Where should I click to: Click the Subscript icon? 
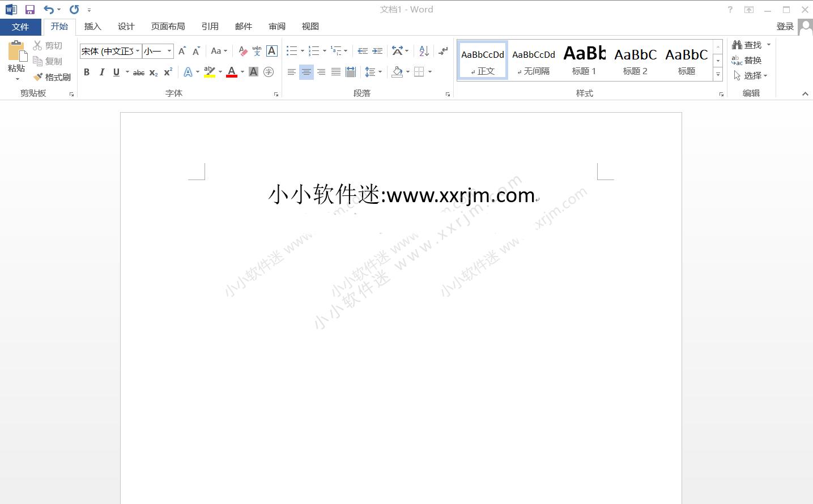[x=153, y=72]
